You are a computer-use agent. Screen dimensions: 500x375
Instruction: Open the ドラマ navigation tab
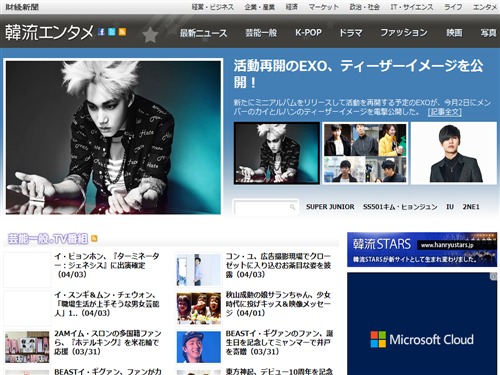pyautogui.click(x=351, y=33)
